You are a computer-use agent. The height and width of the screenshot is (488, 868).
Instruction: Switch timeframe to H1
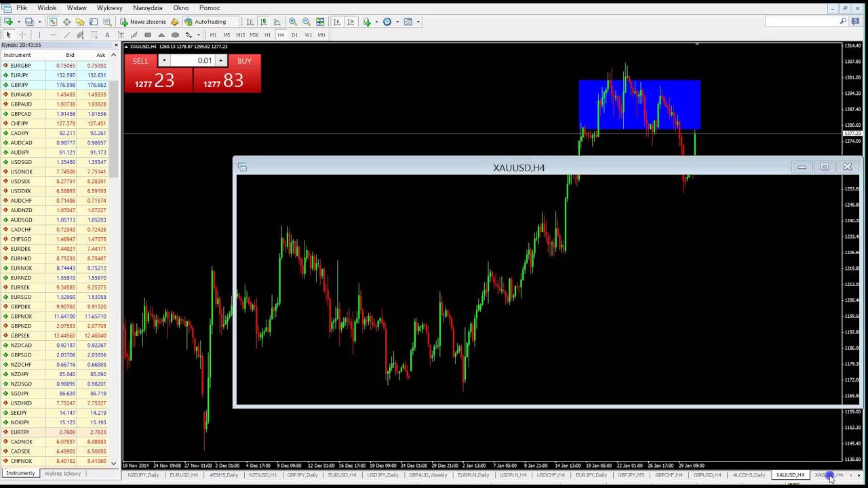[267, 35]
